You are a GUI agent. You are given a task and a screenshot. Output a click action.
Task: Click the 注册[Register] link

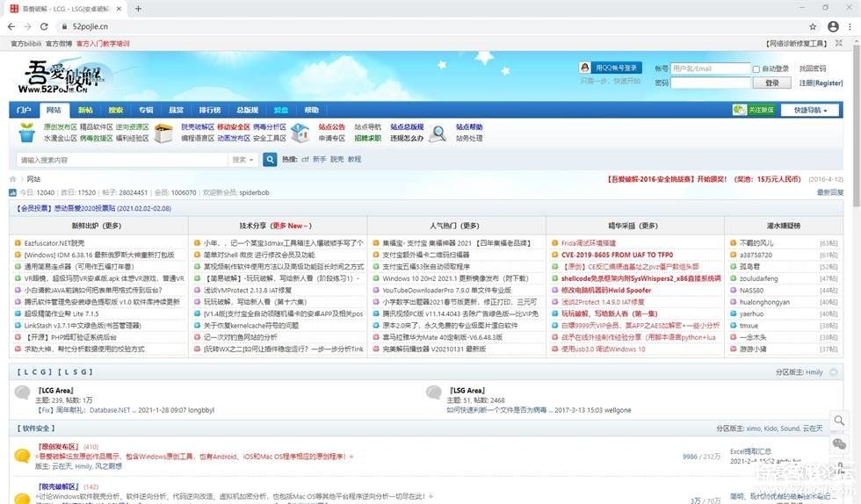pyautogui.click(x=821, y=83)
